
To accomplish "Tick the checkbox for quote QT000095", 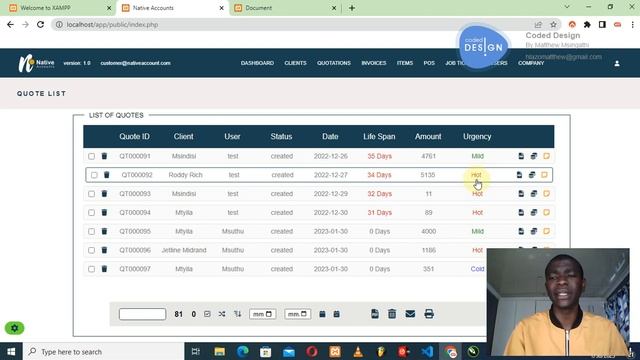I will coord(91,231).
